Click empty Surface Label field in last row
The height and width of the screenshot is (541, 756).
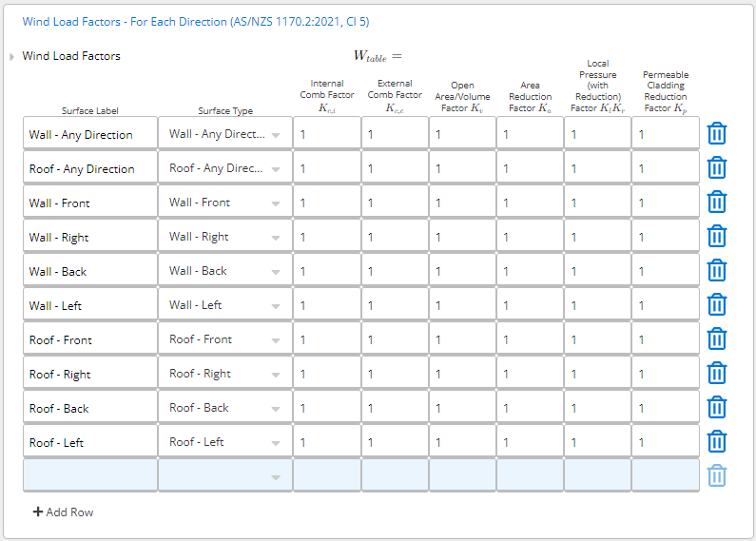point(90,475)
